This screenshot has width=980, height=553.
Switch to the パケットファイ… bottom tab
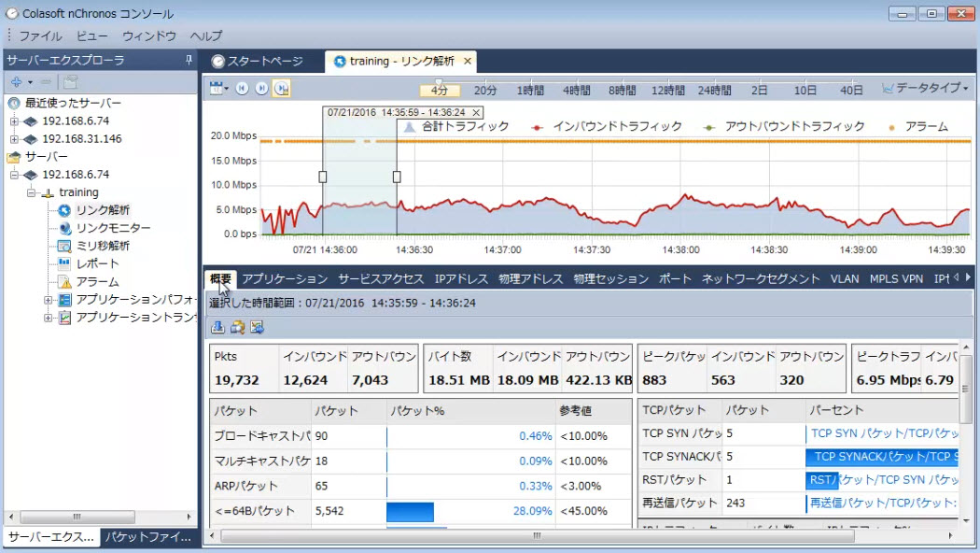(148, 537)
